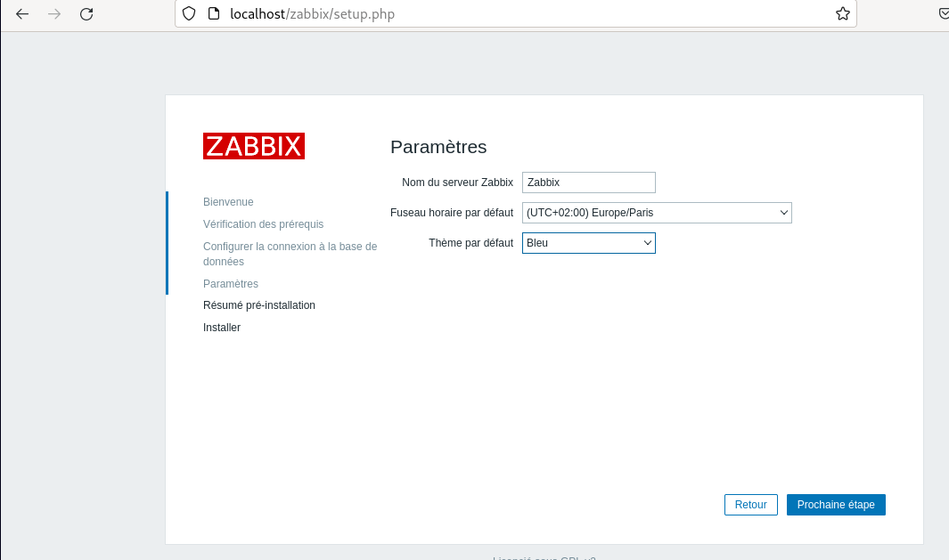Expand the Fuseau horaire par défaut dropdown

coord(657,213)
